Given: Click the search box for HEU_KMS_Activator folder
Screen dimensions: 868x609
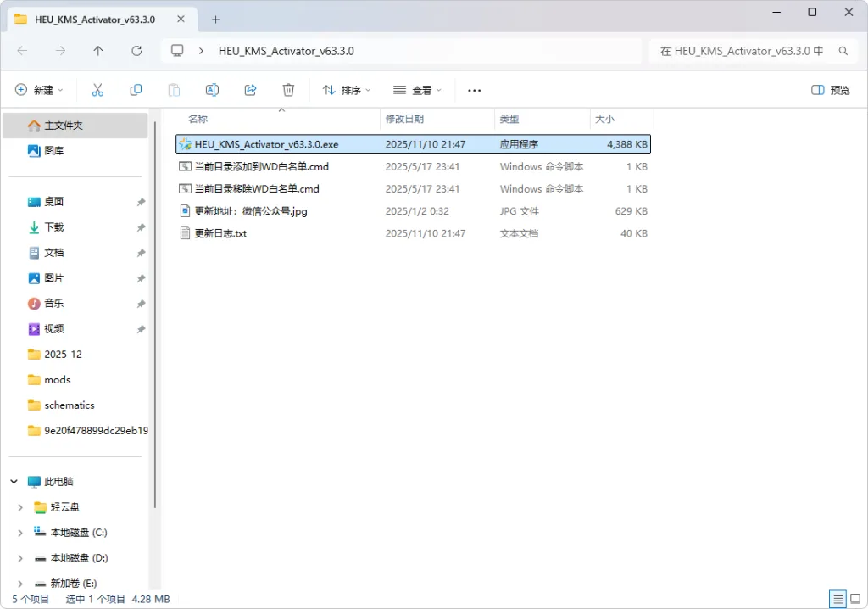Looking at the screenshot, I should coord(741,51).
